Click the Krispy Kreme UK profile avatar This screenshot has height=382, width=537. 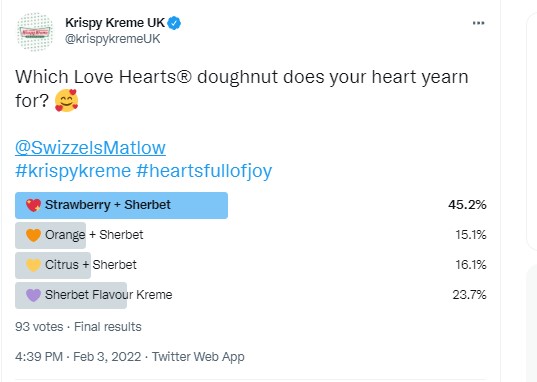[35, 32]
